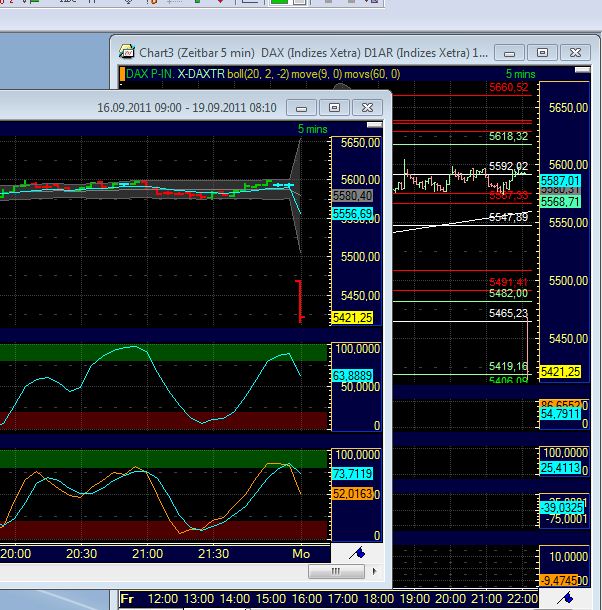The image size is (602, 610).
Task: Click the 20:30 time label
Action: pos(81,554)
